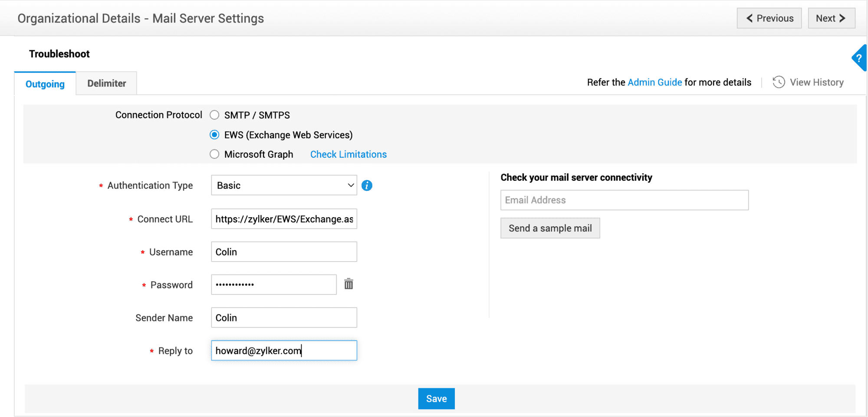Click the blue help question mark icon
Image resolution: width=868 pixels, height=417 pixels.
pyautogui.click(x=859, y=58)
